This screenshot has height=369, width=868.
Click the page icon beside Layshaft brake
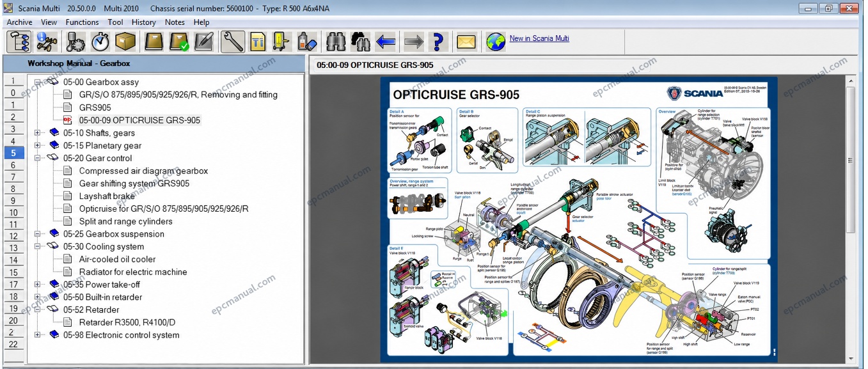(x=68, y=196)
